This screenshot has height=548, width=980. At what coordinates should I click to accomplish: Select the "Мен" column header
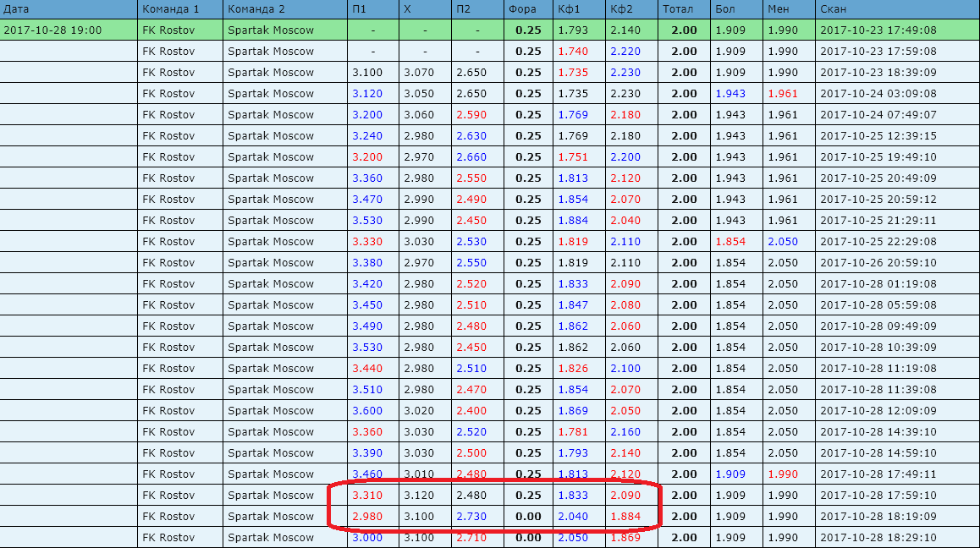(778, 9)
